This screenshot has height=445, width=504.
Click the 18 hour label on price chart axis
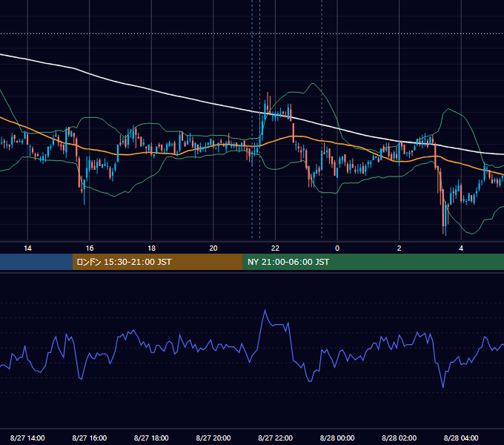point(151,248)
